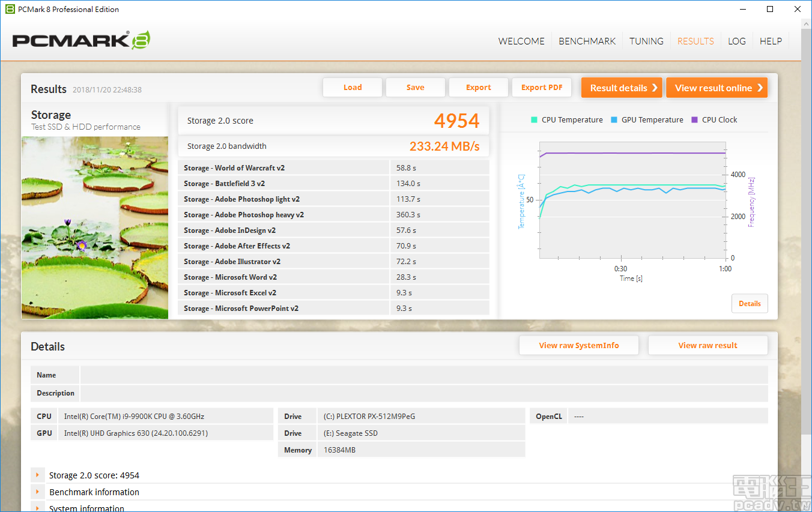
Task: Open the Details panel under the temperature graph
Action: pos(749,303)
